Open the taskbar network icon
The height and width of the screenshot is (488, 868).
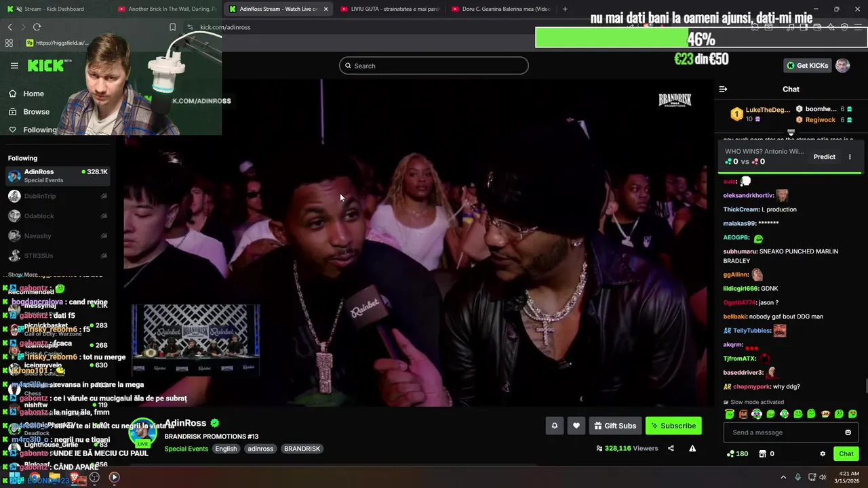click(x=811, y=477)
